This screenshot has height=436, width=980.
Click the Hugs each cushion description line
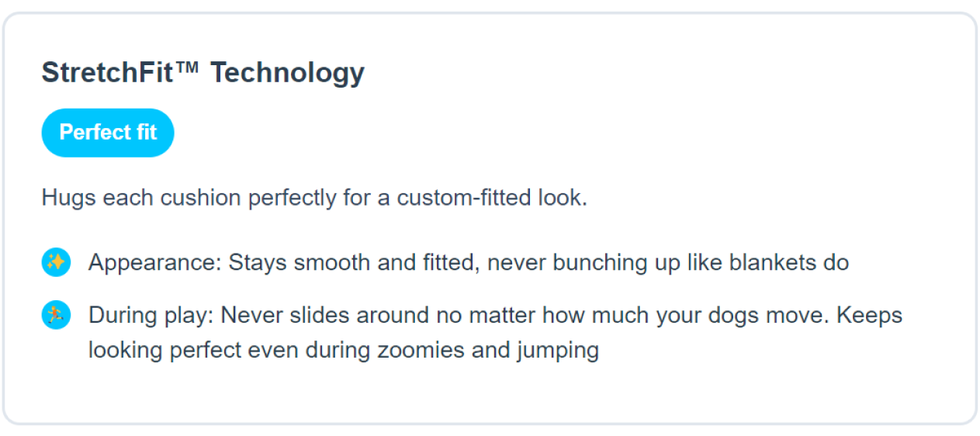coord(314,198)
